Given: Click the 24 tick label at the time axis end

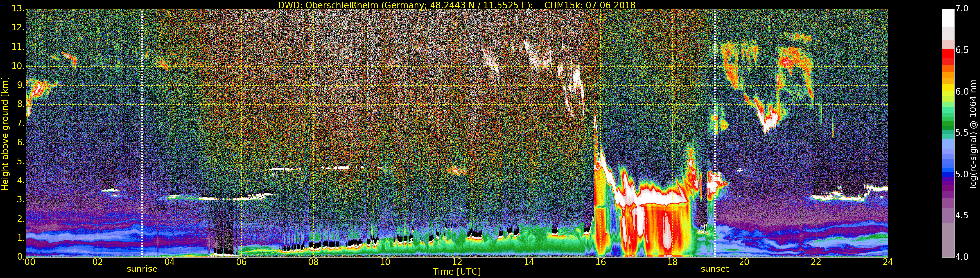Looking at the screenshot, I should (x=888, y=262).
